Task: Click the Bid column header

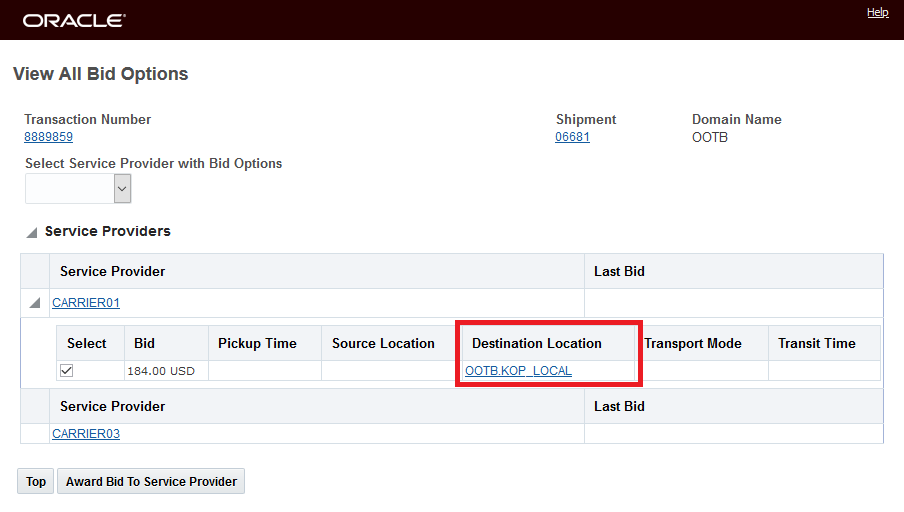Action: [144, 343]
